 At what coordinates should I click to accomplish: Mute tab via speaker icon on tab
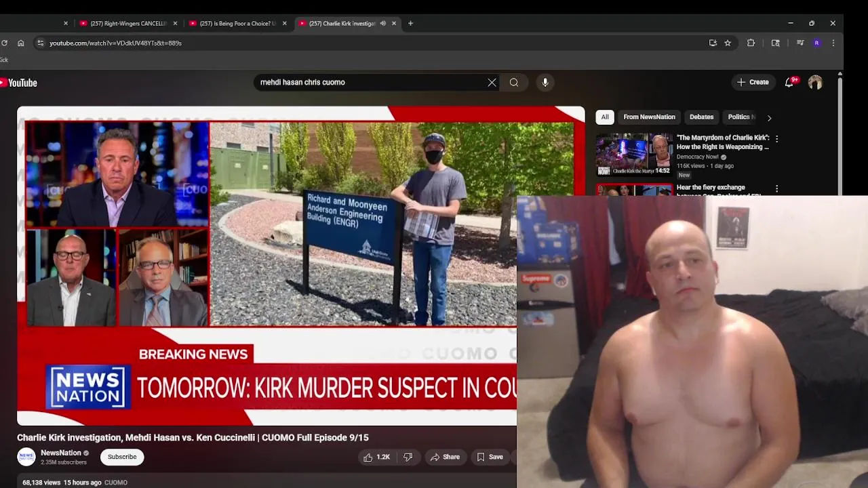(382, 23)
